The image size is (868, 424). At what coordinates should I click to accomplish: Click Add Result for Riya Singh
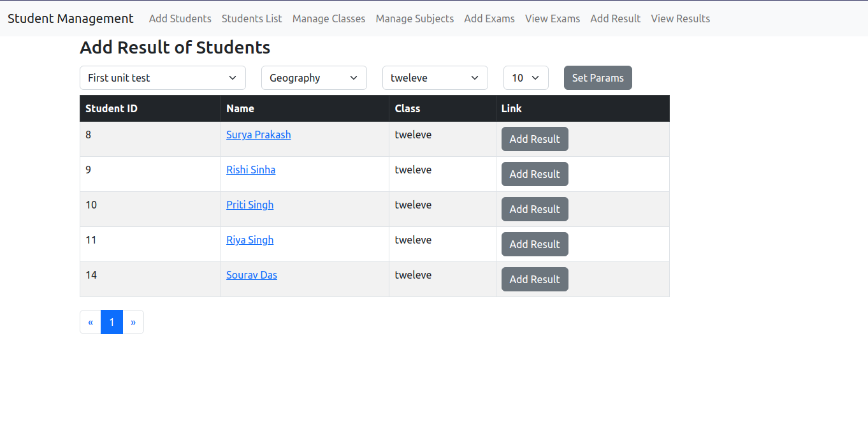[x=534, y=244]
